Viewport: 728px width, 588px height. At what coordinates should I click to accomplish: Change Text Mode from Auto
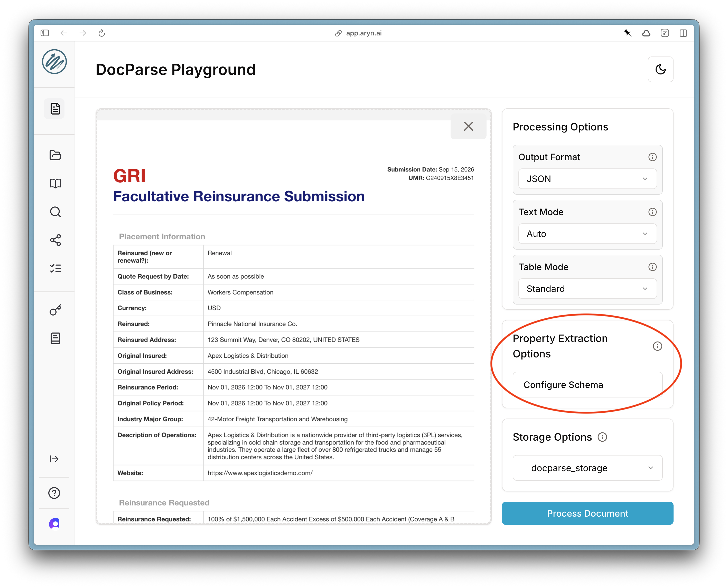click(587, 234)
